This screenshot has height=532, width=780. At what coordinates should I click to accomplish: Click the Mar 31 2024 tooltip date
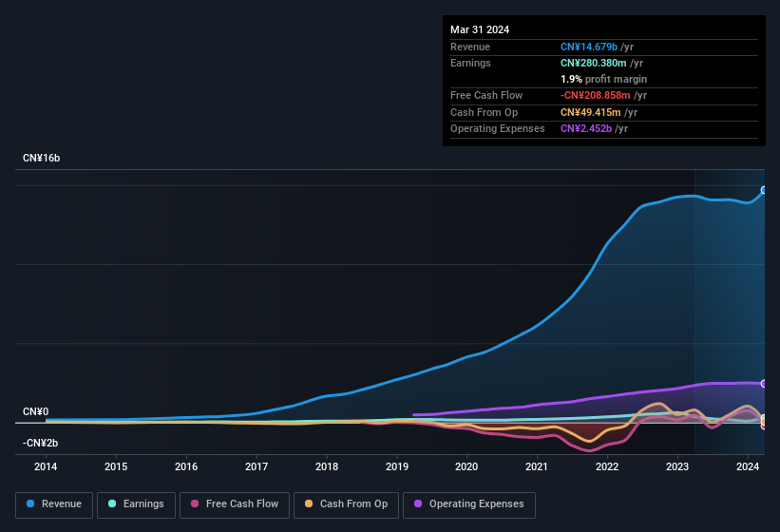pos(480,29)
